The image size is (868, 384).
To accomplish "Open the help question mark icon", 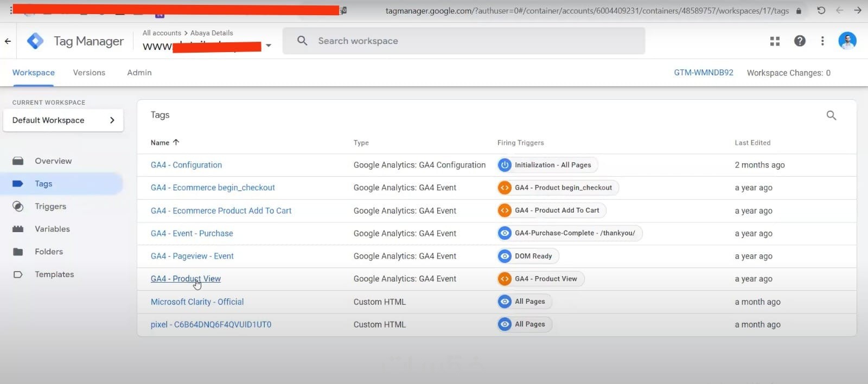I will (x=800, y=41).
